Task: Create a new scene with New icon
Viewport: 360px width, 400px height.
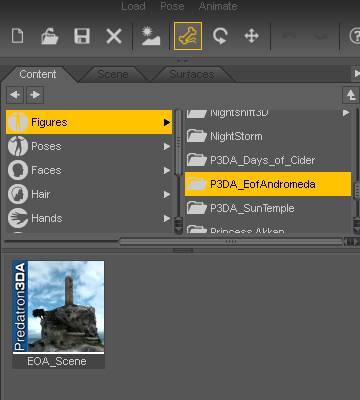Action: click(17, 36)
